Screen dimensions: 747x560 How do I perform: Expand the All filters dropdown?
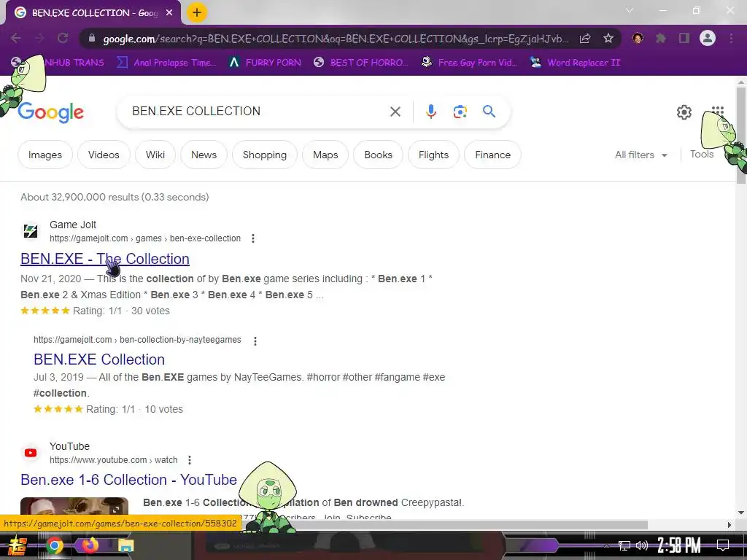pyautogui.click(x=640, y=155)
